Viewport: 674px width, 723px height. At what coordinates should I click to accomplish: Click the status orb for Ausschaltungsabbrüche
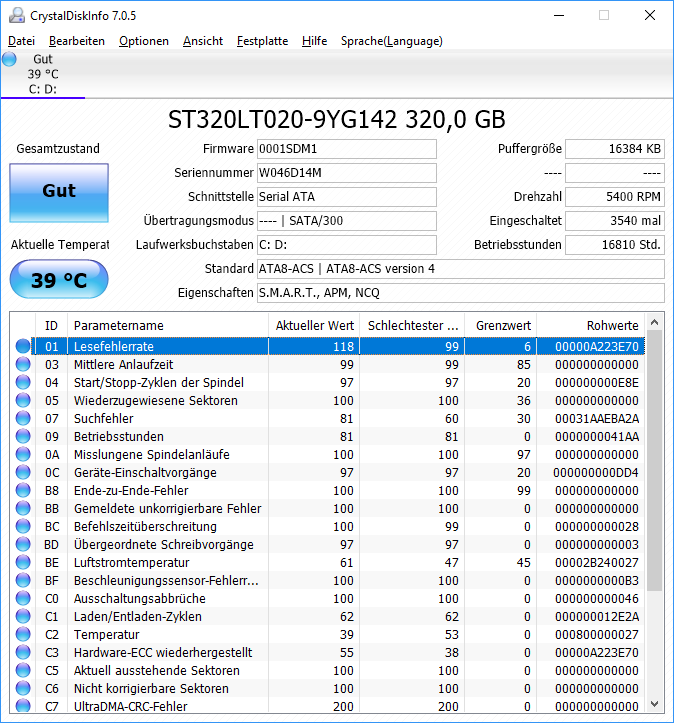click(23, 598)
